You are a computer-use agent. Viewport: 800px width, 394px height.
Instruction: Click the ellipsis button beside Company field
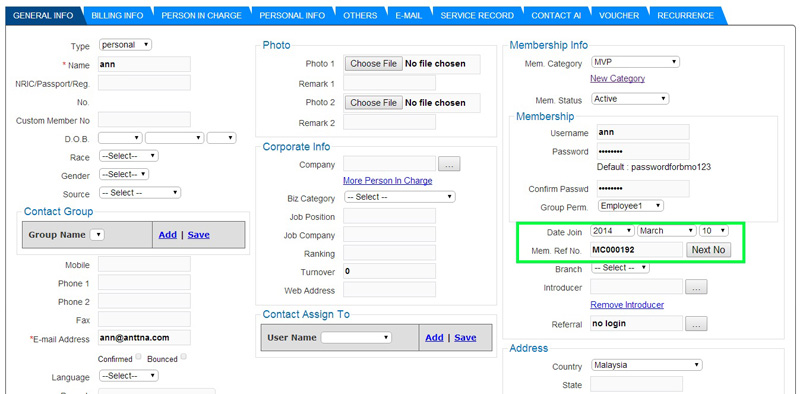point(449,164)
